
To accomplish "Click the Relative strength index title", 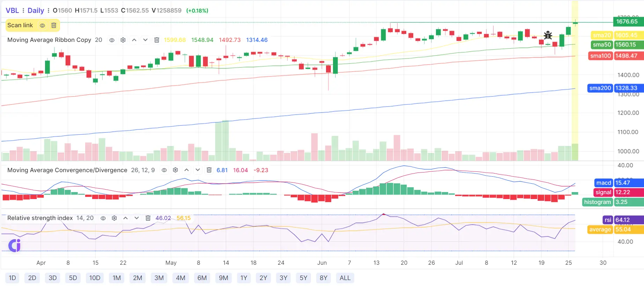I will point(40,218).
